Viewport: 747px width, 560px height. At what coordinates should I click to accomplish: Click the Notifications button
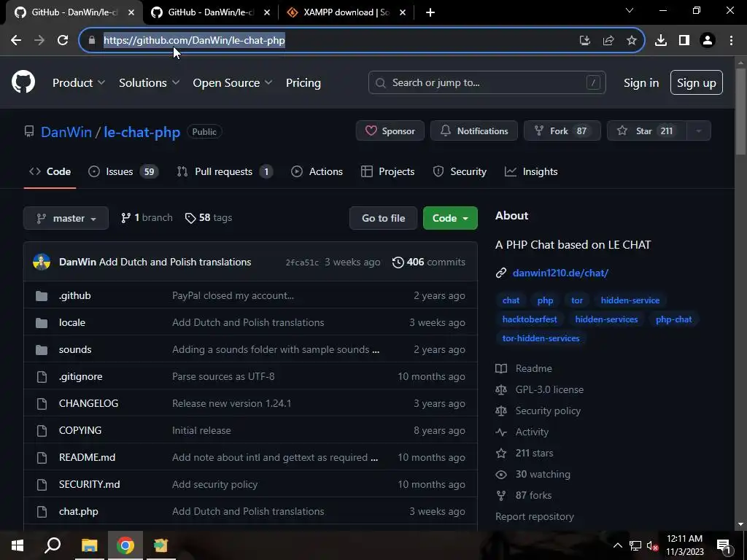(474, 131)
